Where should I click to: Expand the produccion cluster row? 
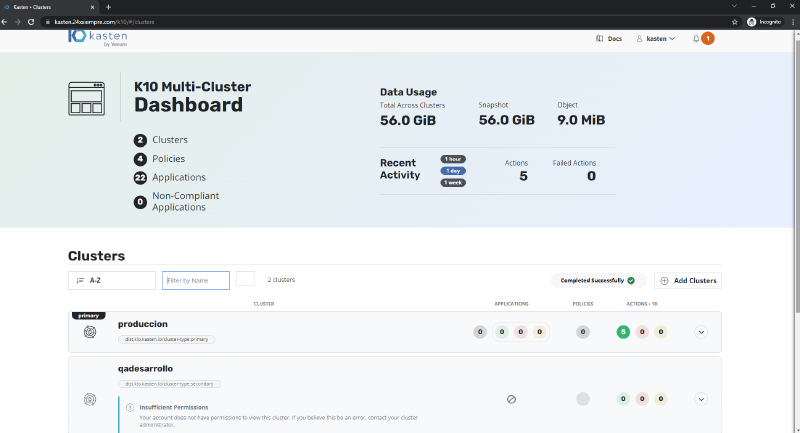(x=701, y=332)
